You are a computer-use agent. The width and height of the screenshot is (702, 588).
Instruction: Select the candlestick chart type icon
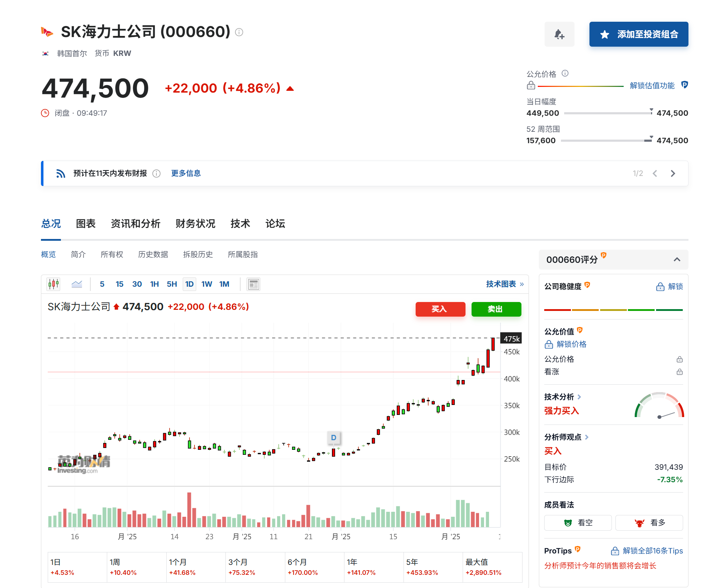pyautogui.click(x=53, y=284)
